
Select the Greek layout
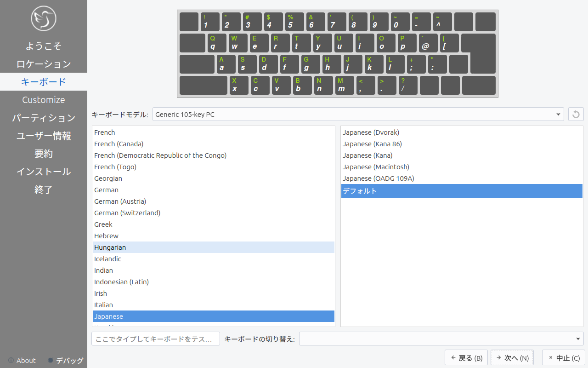click(214, 224)
